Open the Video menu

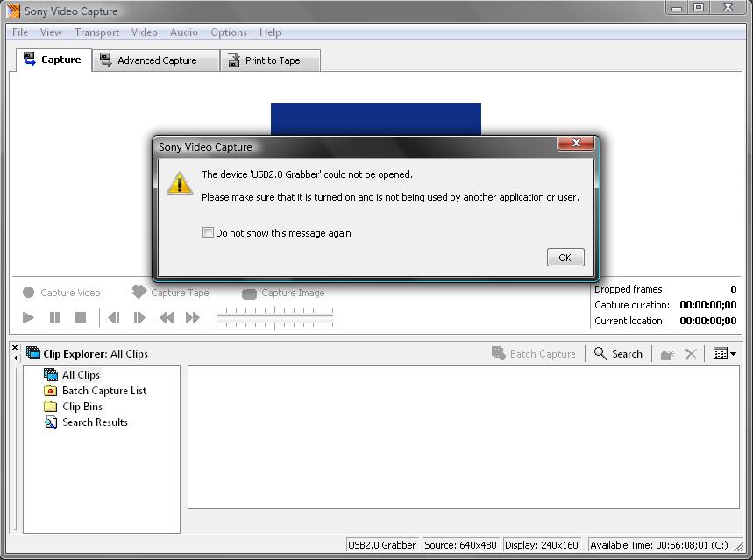[x=144, y=32]
